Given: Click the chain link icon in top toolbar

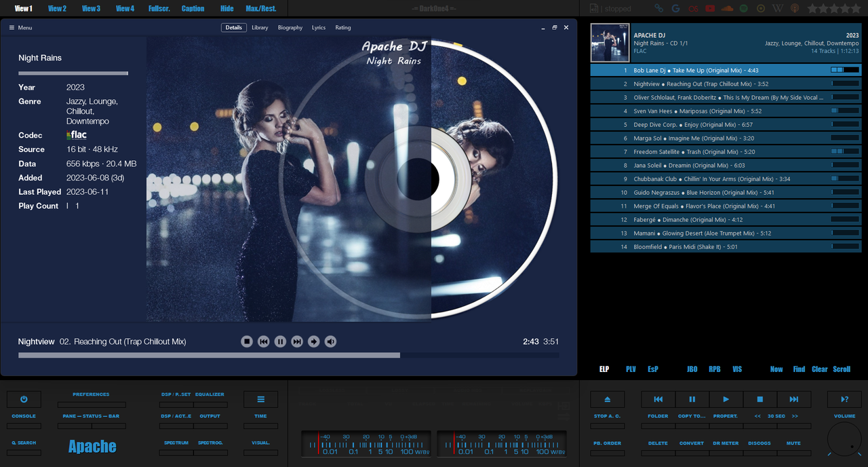Looking at the screenshot, I should point(658,8).
